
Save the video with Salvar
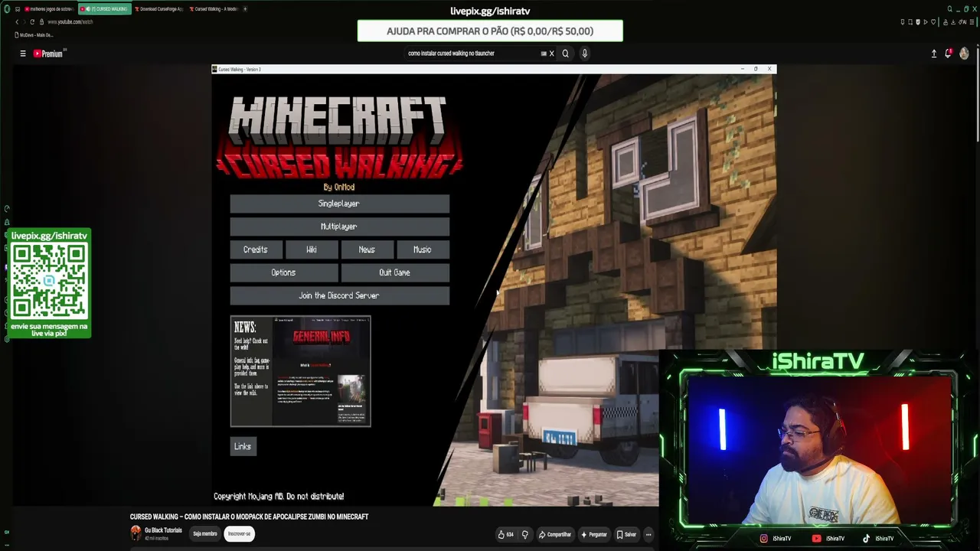pos(627,534)
